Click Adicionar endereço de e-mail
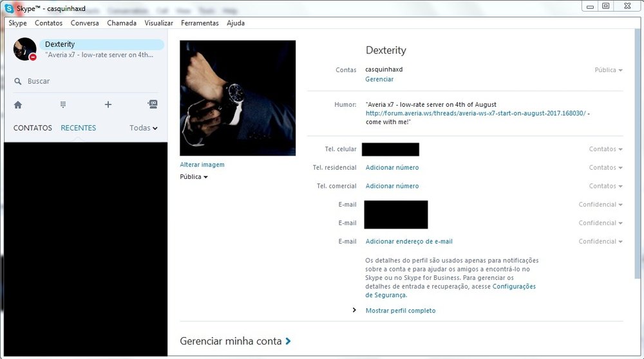 click(x=409, y=241)
